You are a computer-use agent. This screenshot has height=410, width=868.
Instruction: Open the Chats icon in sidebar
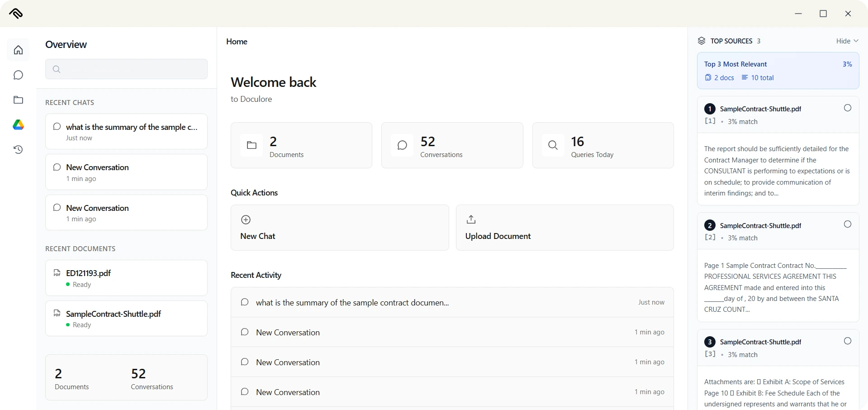[18, 75]
